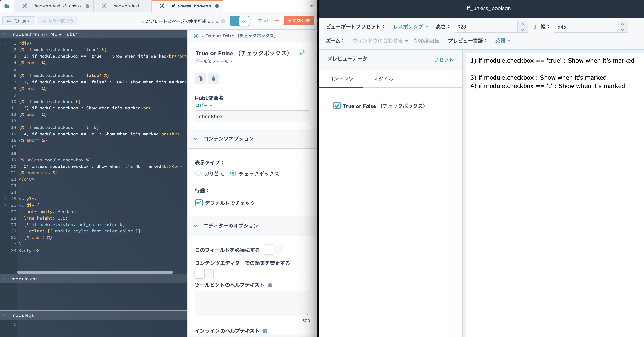Publish changes with 変更を公開 button
Viewport: 644px width, 337px height.
pyautogui.click(x=299, y=21)
